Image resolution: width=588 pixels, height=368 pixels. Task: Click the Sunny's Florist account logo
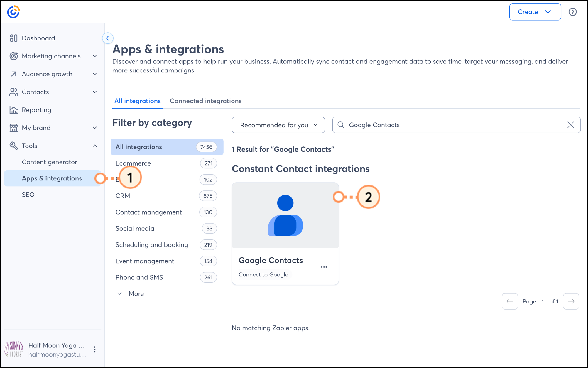tap(13, 349)
